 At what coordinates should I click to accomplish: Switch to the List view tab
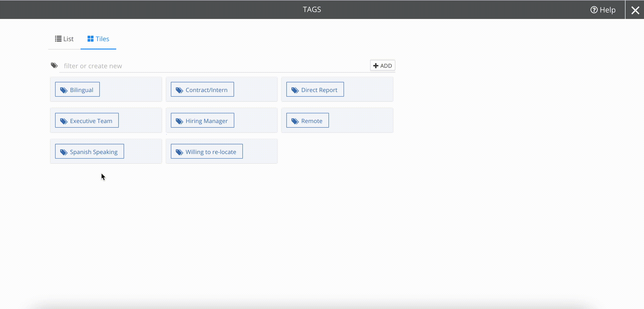[x=64, y=39]
